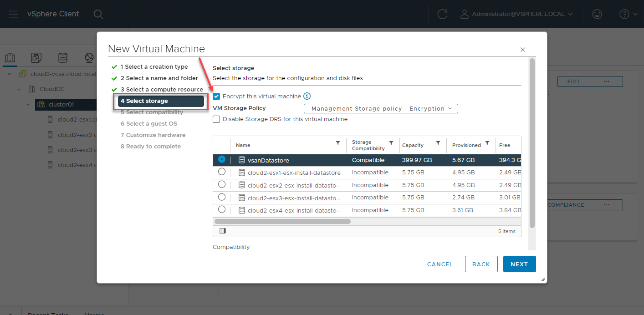This screenshot has height=315, width=644.
Task: Click step 7 Customize hardware
Action: click(x=153, y=135)
